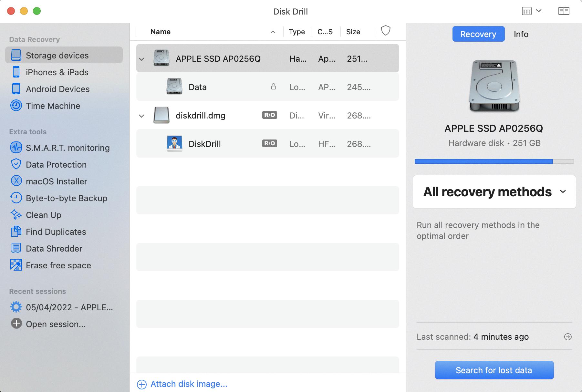Click the Android Devices tablet icon
The width and height of the screenshot is (582, 392).
click(x=16, y=89)
